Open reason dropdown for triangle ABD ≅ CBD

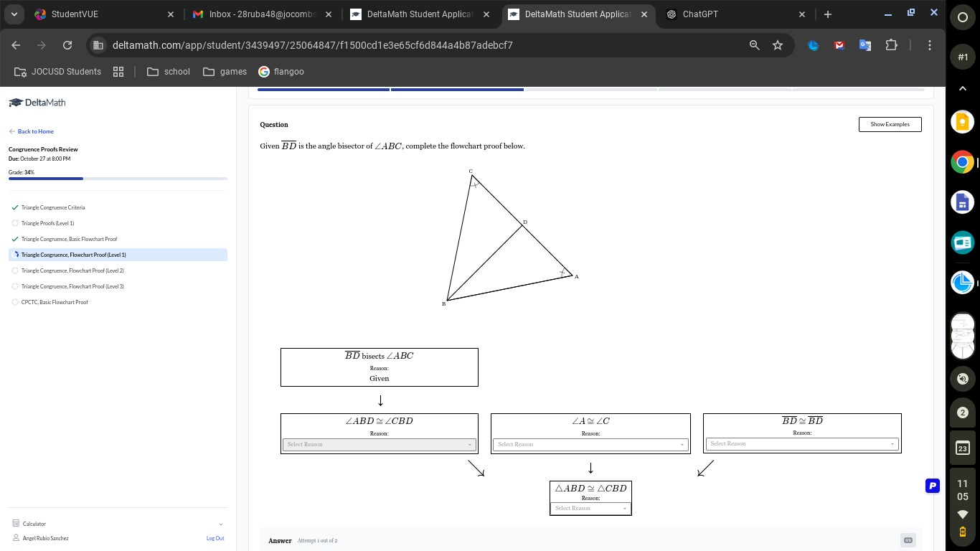point(590,508)
